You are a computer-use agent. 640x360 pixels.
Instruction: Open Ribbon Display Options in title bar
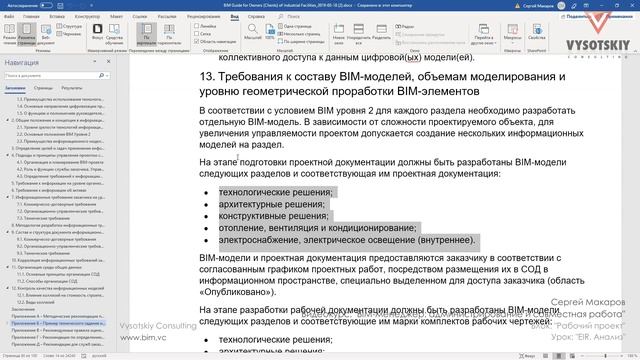point(587,6)
